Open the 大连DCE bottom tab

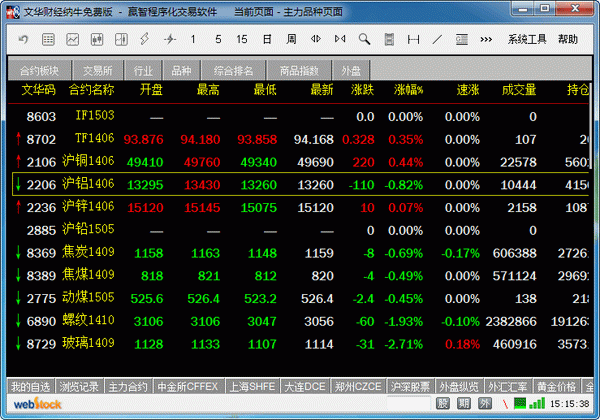[x=305, y=387]
